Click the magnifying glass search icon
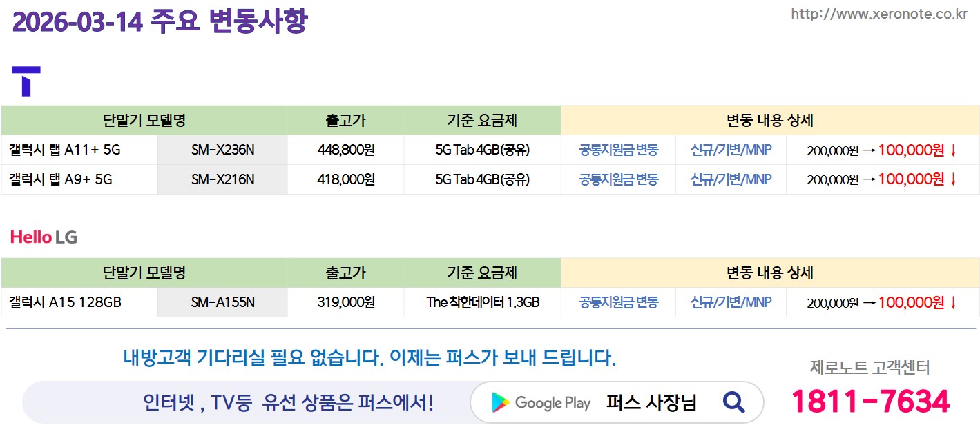 click(x=733, y=402)
